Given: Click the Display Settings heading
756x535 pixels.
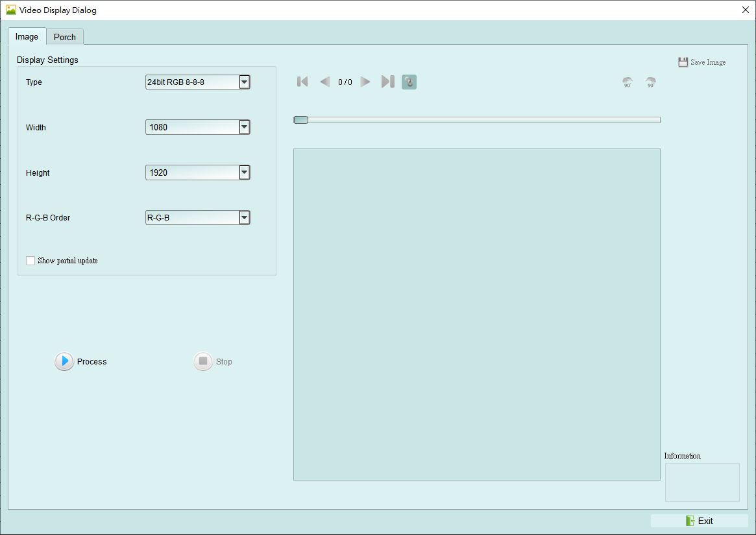Looking at the screenshot, I should click(47, 60).
